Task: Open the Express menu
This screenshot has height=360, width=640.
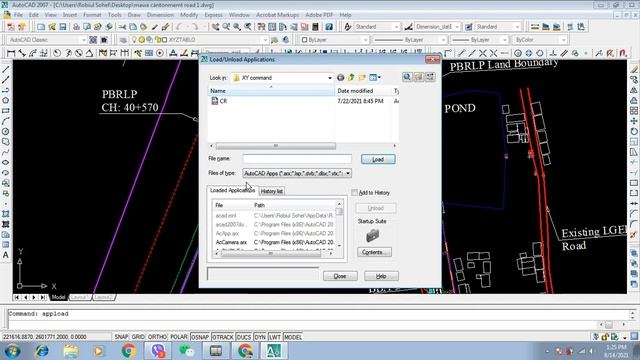Action: coord(213,15)
